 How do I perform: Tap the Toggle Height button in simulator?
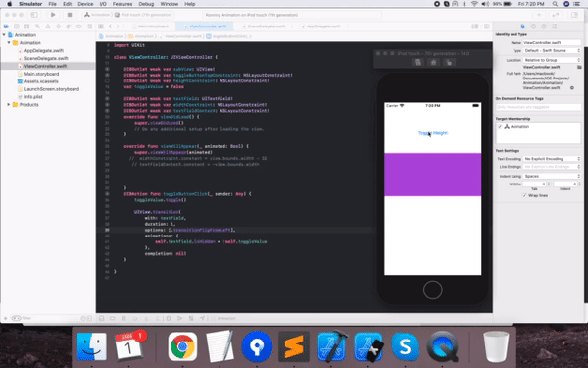click(433, 133)
